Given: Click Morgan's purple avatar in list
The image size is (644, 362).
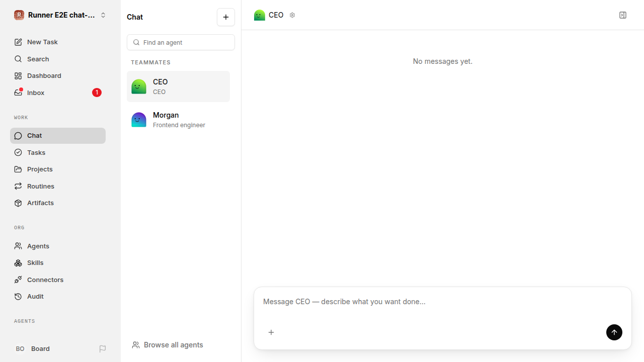Looking at the screenshot, I should (139, 120).
